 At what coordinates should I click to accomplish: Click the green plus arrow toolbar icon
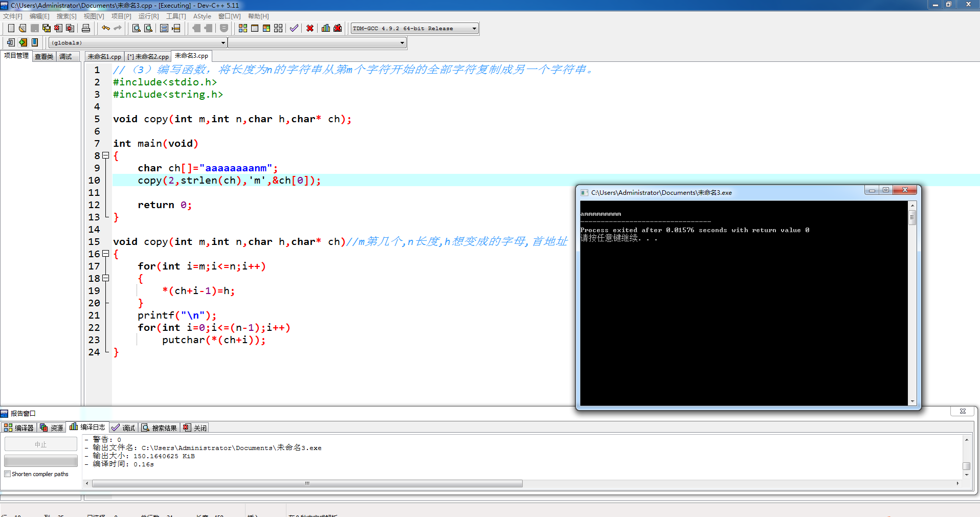point(23,42)
